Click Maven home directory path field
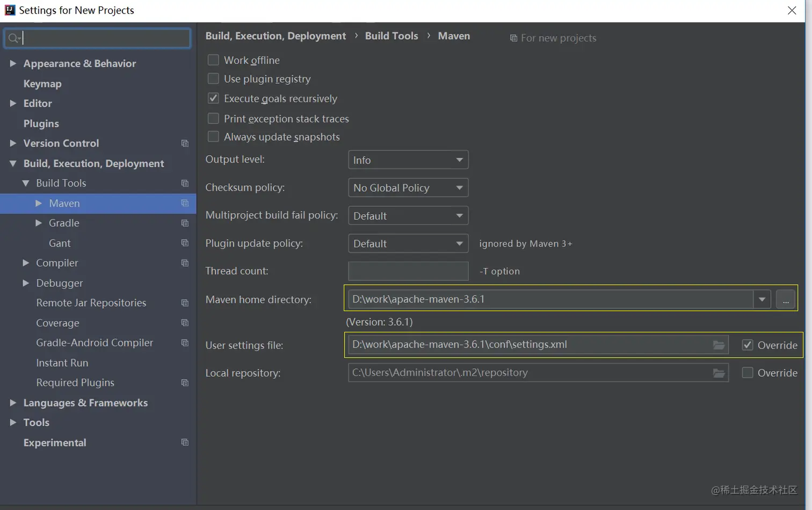 click(550, 300)
